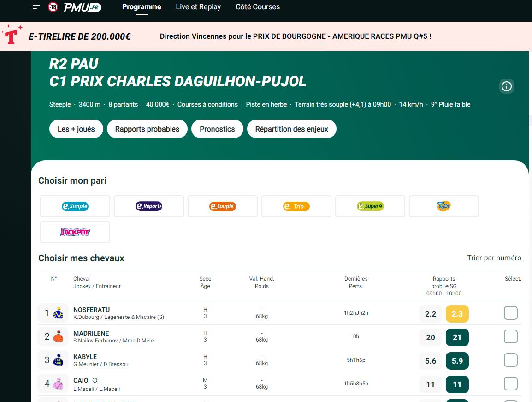Click E-TIRELIRE DE 200.000€ text
Viewport: 532px width, 402px height.
coord(79,36)
